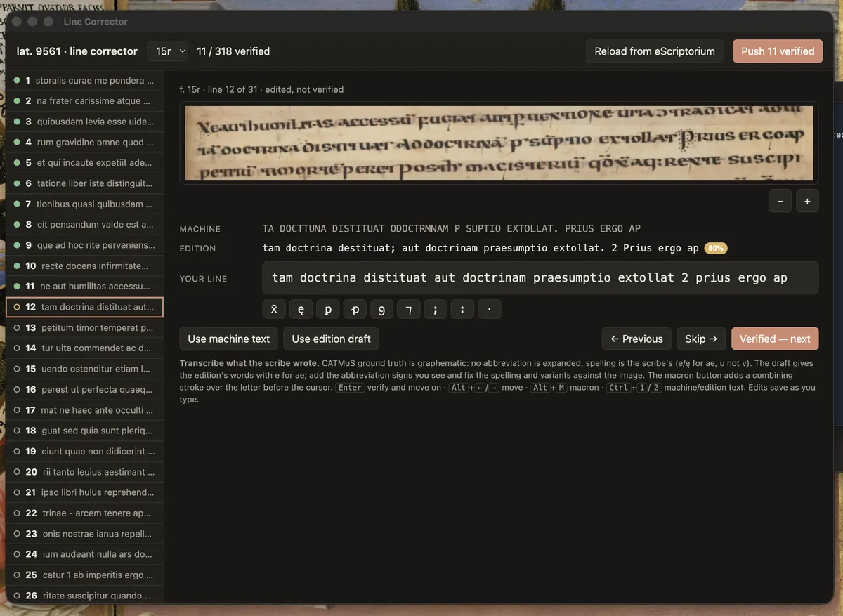
Task: Select line 19 ciunt quae non didicerint
Action: 84,451
